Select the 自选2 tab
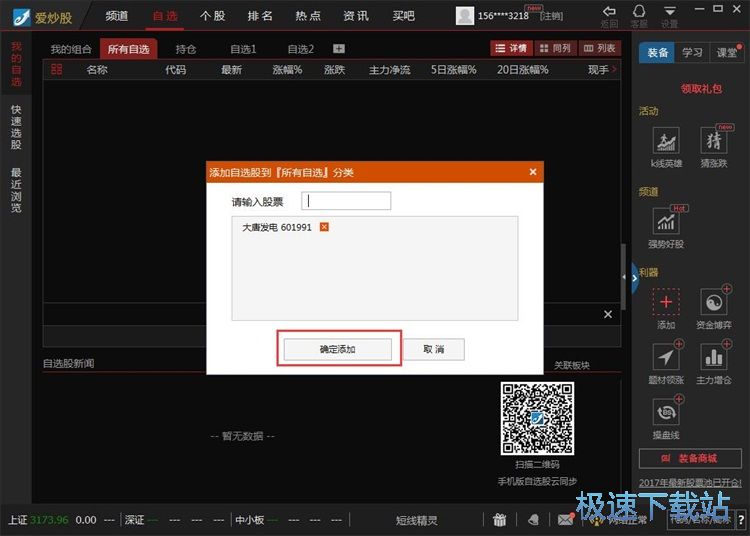Screen dimensions: 750x536 coord(301,49)
